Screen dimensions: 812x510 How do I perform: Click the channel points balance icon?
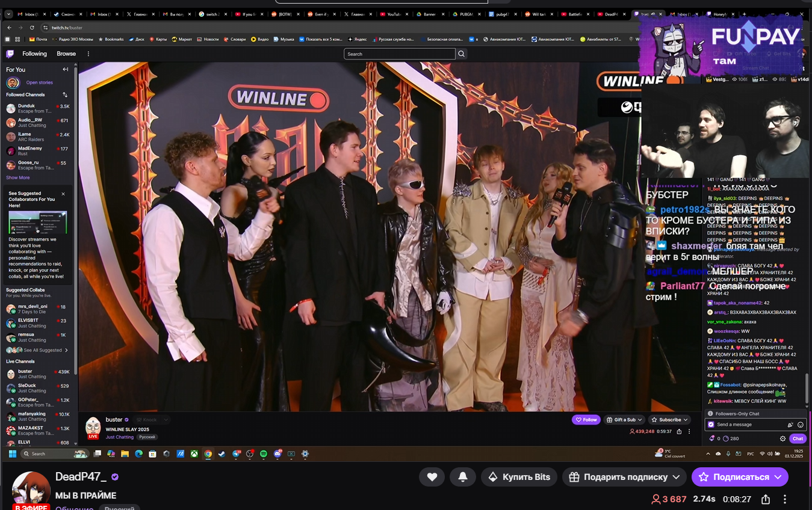726,438
